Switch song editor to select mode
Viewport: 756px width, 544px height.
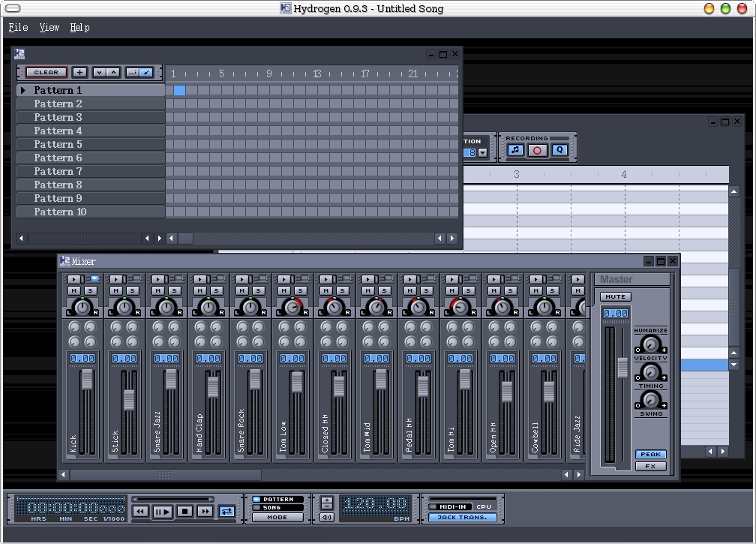tap(132, 72)
